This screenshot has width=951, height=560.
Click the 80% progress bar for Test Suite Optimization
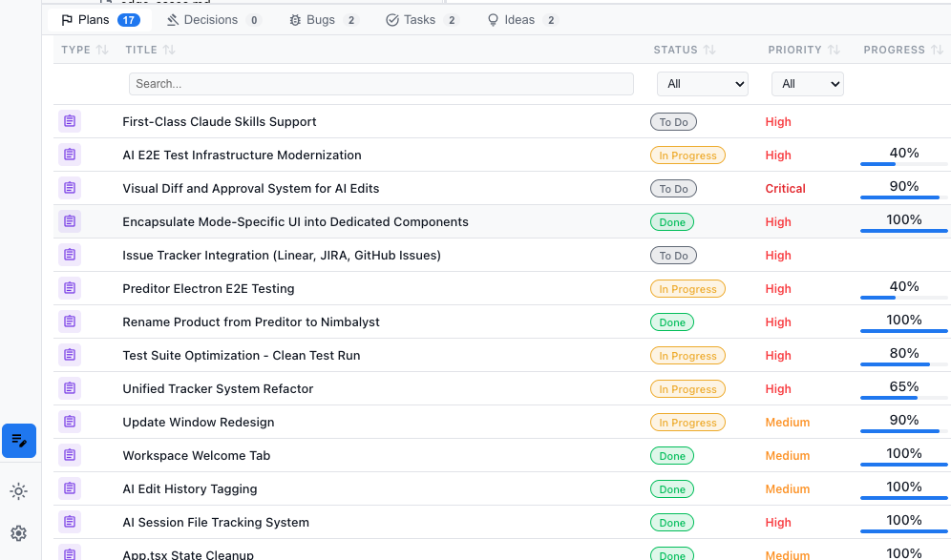(x=903, y=363)
